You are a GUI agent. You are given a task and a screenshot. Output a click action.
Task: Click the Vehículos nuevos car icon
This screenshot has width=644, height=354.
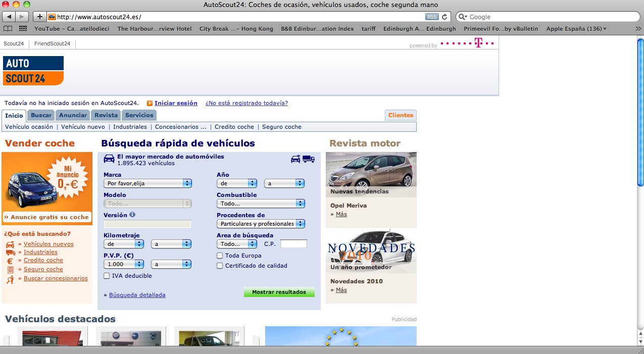(x=10, y=244)
